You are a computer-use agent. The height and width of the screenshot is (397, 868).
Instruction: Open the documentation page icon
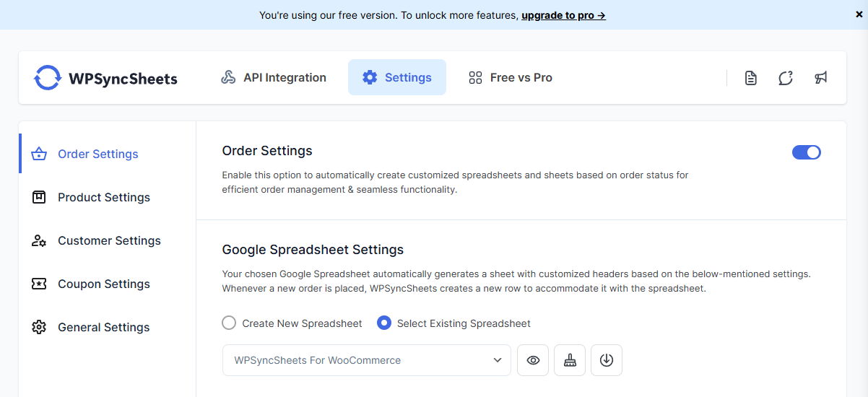(751, 78)
